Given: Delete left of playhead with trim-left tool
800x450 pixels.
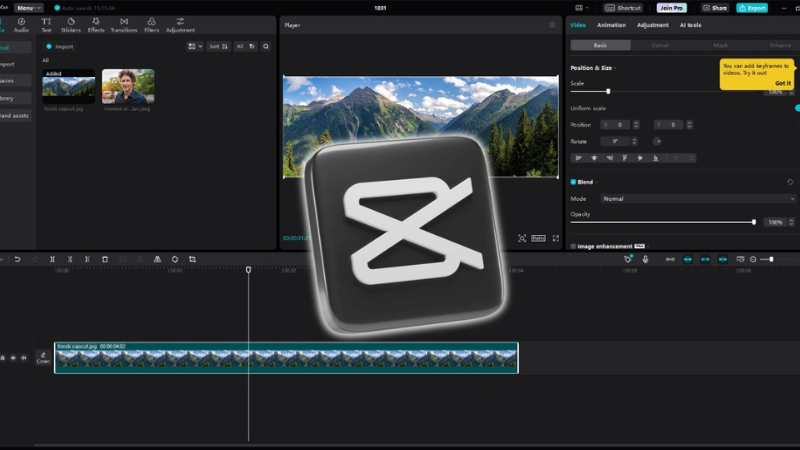Looking at the screenshot, I should (70, 259).
